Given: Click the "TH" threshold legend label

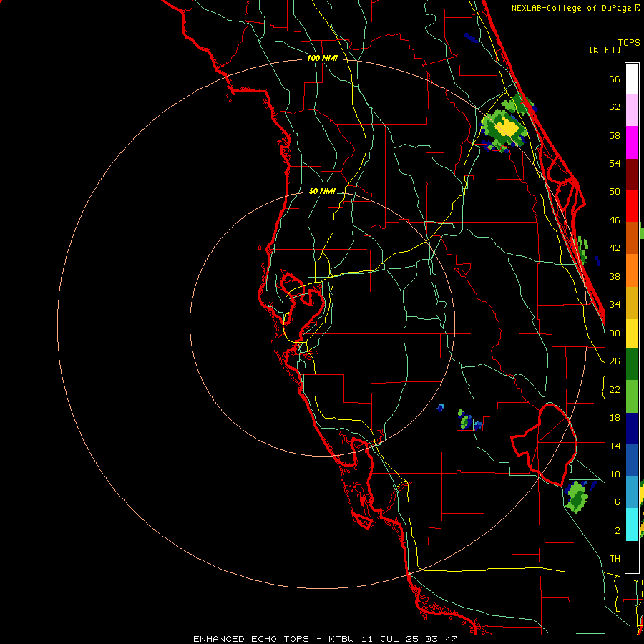Looking at the screenshot, I should pyautogui.click(x=615, y=559).
